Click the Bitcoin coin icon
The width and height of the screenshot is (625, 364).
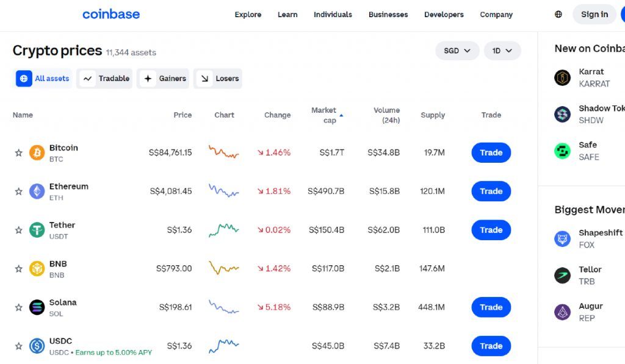click(x=37, y=152)
